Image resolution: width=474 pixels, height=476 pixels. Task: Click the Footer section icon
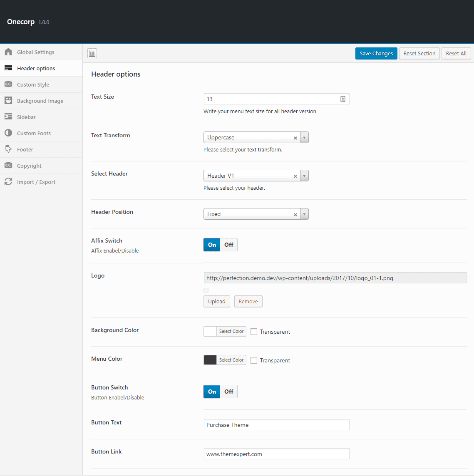click(8, 149)
